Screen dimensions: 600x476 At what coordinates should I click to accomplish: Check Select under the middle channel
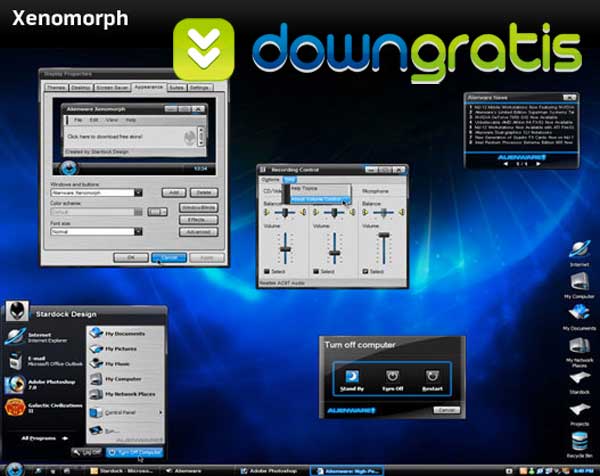pyautogui.click(x=316, y=271)
